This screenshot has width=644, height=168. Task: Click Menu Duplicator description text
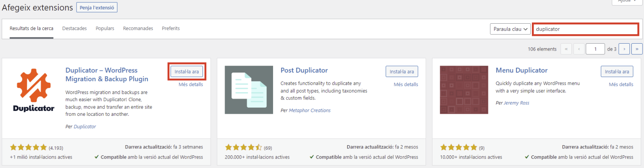point(538,87)
